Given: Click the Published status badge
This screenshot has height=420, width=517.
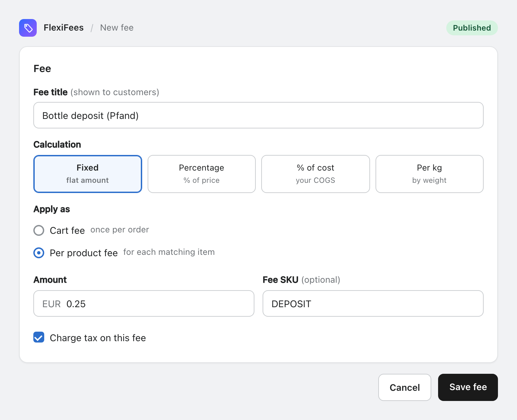Looking at the screenshot, I should [472, 28].
